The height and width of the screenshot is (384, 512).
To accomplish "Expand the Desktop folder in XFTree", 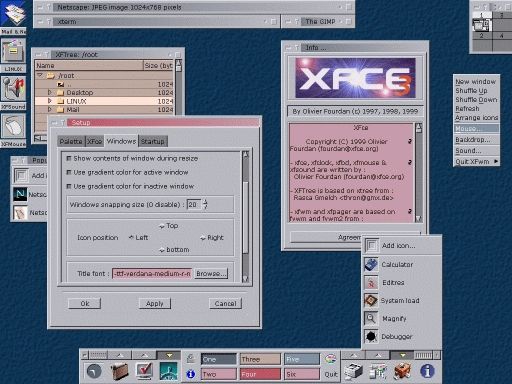I will coord(50,92).
